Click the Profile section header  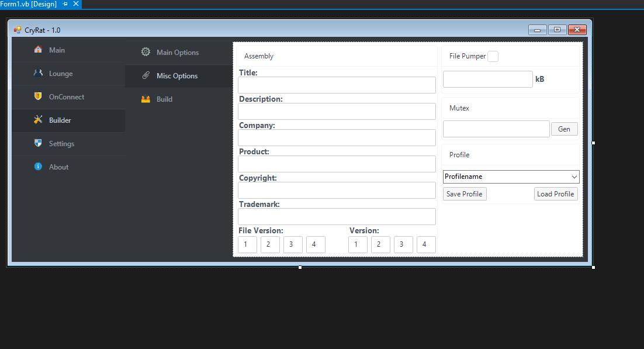(x=459, y=155)
